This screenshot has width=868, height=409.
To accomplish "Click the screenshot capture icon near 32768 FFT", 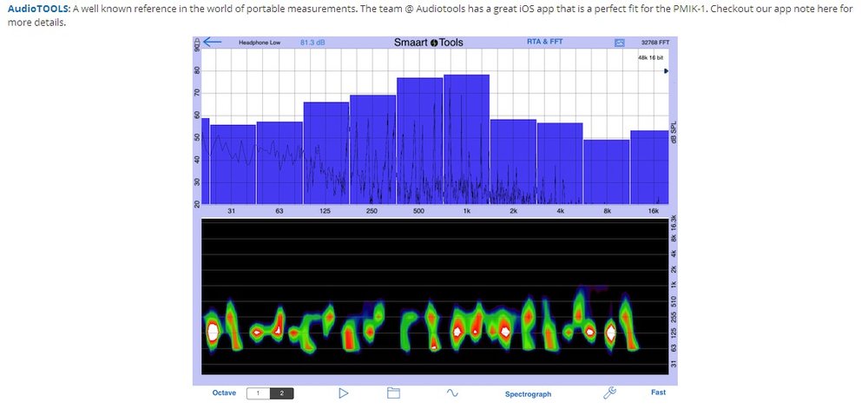I will click(x=620, y=43).
